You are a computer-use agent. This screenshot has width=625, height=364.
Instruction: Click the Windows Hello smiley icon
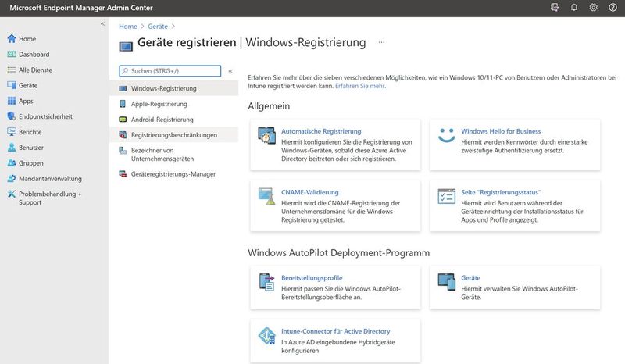click(x=446, y=135)
